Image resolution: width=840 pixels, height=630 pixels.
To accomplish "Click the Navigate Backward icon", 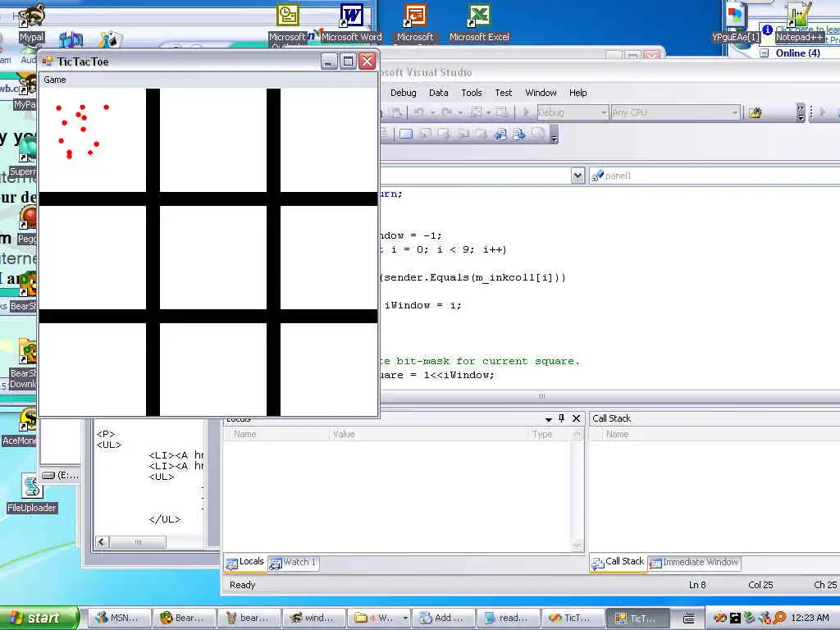I will 476,112.
